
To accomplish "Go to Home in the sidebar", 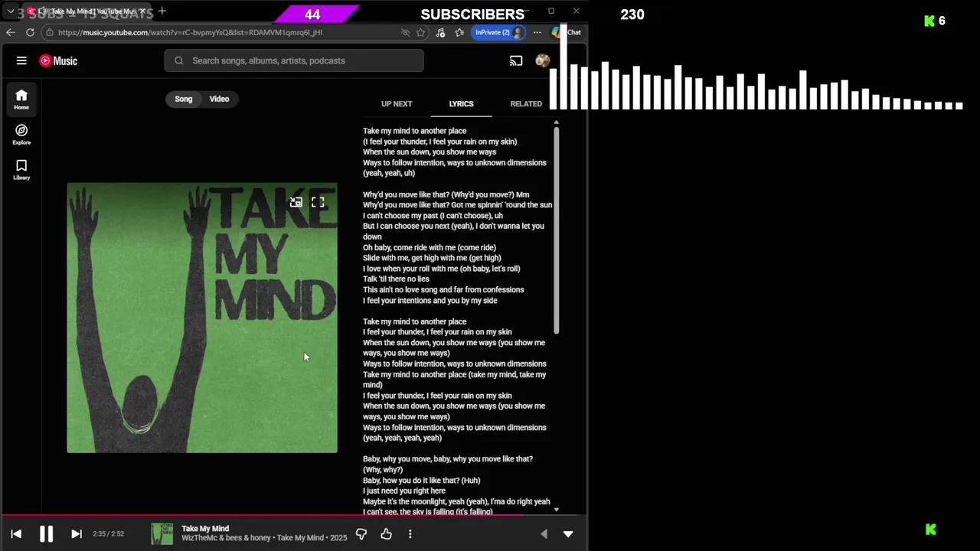I will 21,99.
